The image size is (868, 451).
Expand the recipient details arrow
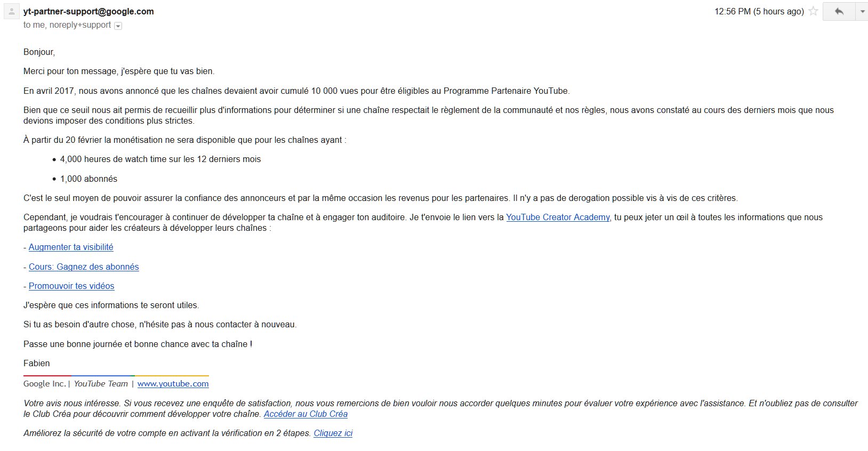pos(118,26)
